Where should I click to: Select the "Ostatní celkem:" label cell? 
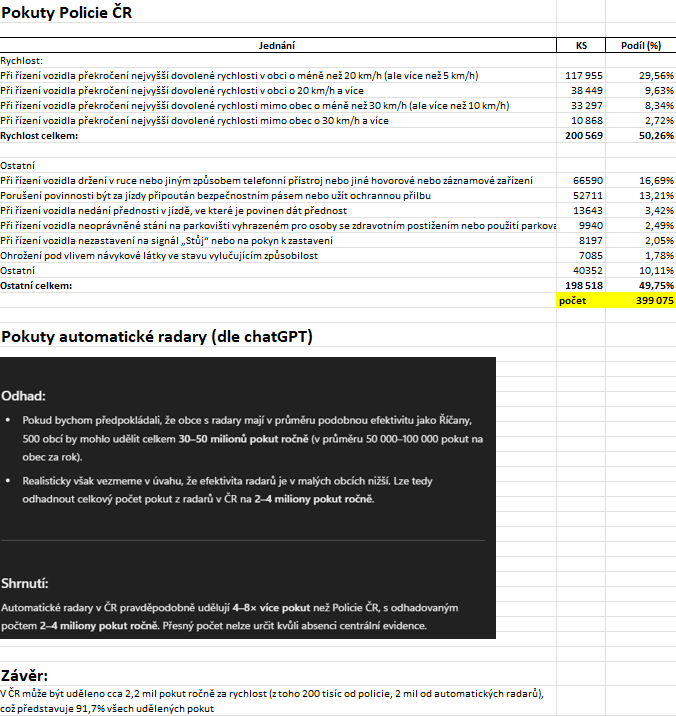point(36,286)
